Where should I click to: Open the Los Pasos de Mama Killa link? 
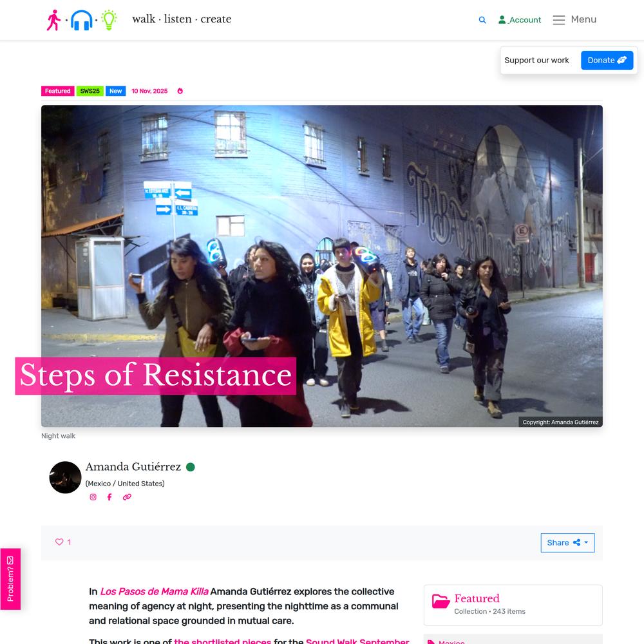(x=154, y=592)
